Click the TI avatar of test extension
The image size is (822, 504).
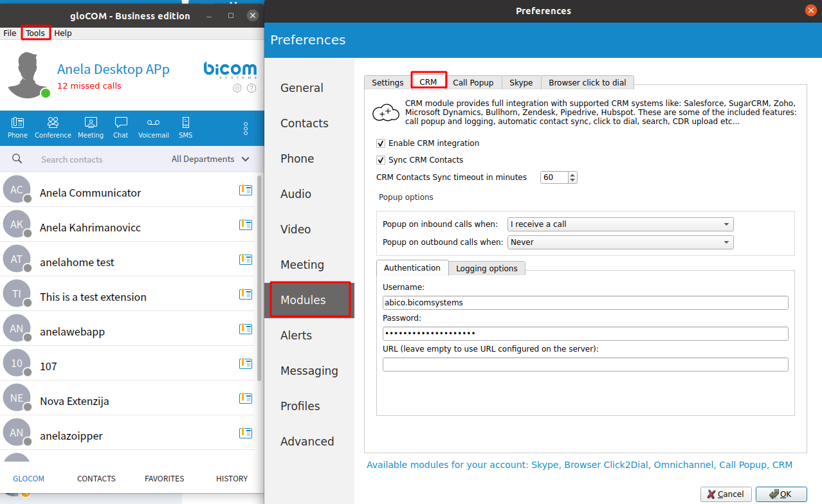click(17, 294)
